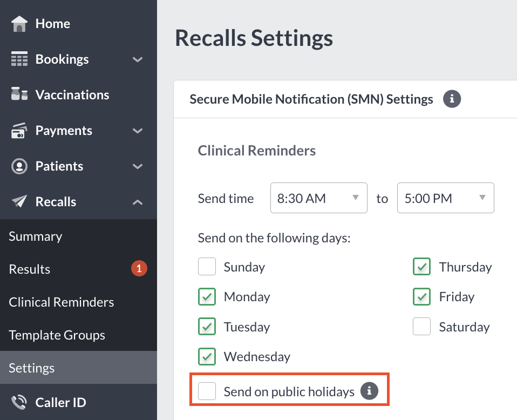Click the Patients profile icon
This screenshot has width=517, height=420.
(19, 166)
